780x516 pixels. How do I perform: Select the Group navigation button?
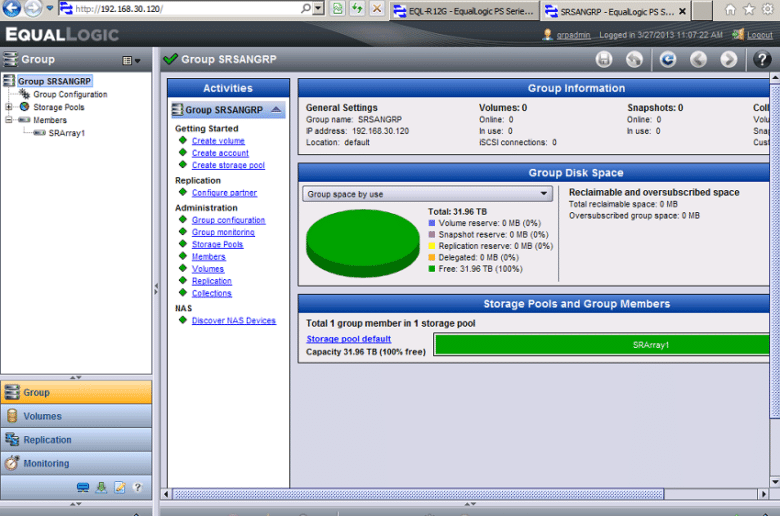76,392
